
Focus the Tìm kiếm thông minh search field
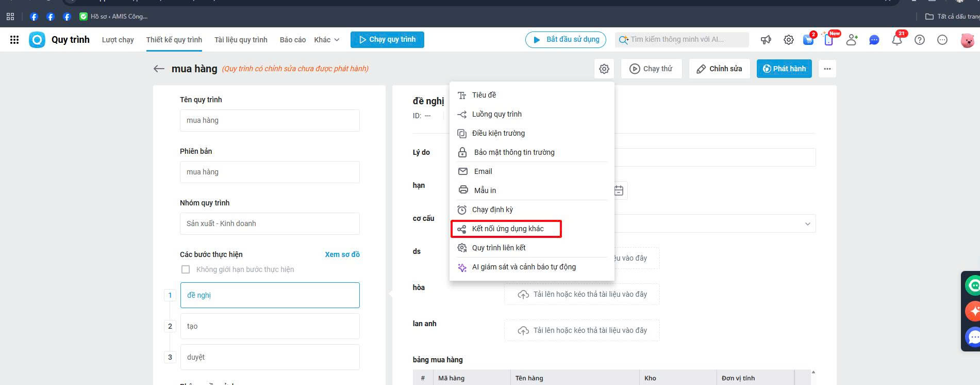pyautogui.click(x=682, y=40)
